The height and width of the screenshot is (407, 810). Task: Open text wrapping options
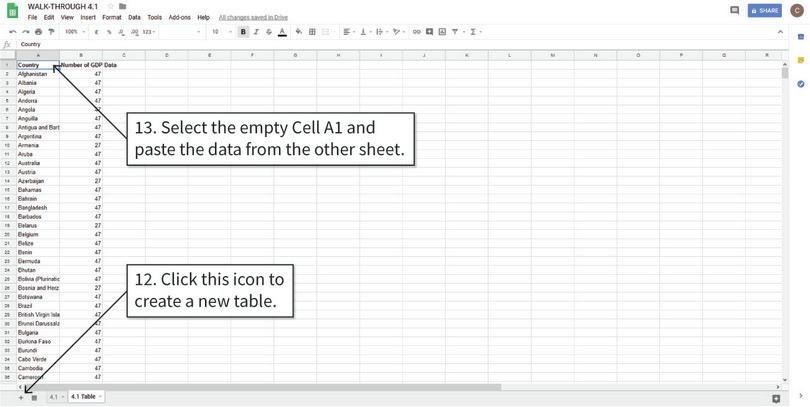381,32
